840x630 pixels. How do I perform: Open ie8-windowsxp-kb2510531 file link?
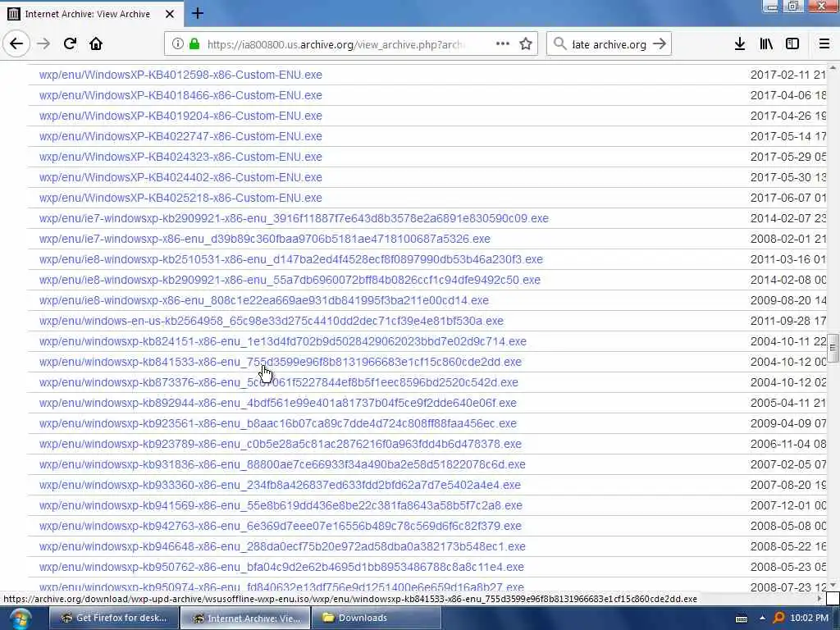[291, 259]
